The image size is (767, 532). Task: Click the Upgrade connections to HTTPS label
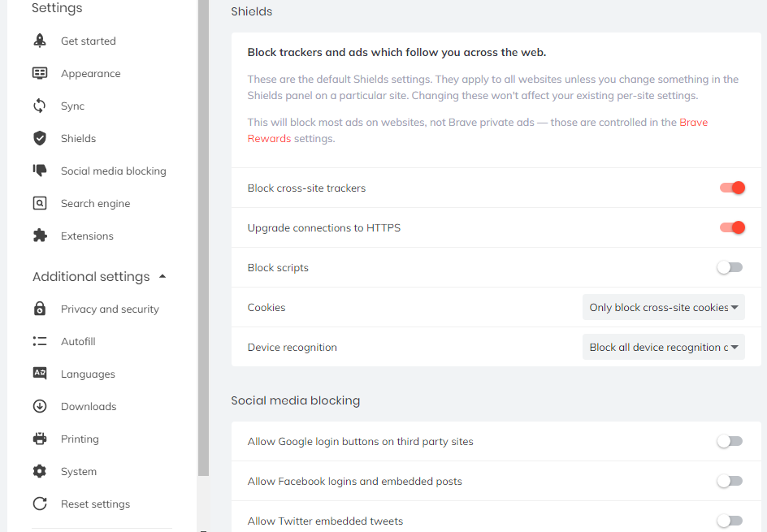coord(324,228)
